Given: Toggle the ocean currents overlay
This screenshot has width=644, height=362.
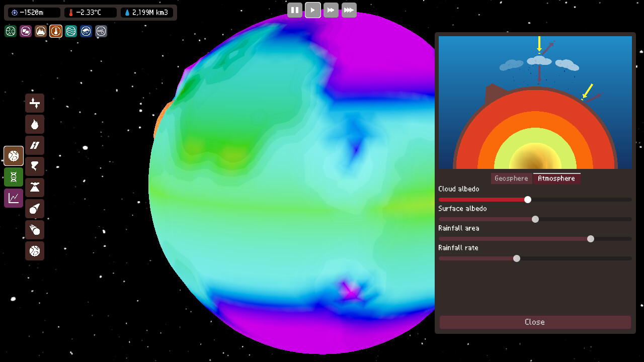Looking at the screenshot, I should pyautogui.click(x=70, y=31).
